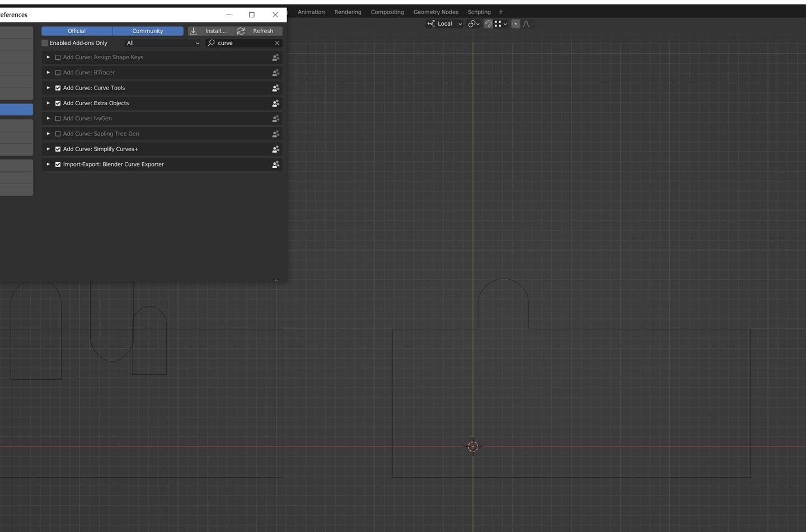
Task: Open the Scripting workspace tab
Action: 479,12
